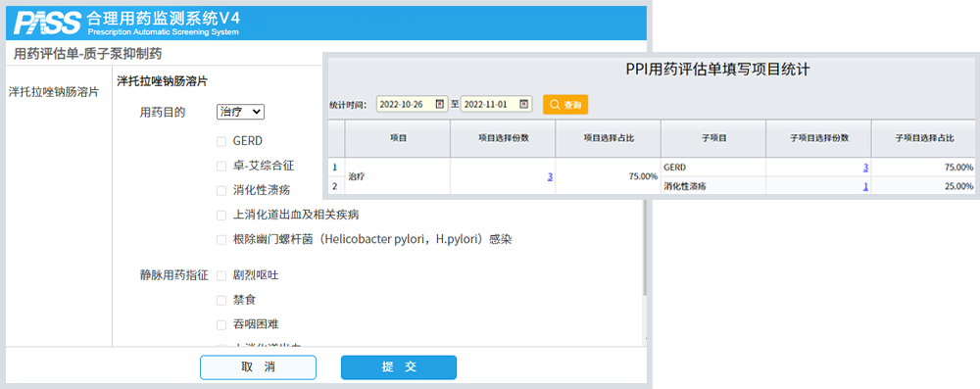Open the 消化性溃疡 sub-item count link
The image size is (980, 389).
[865, 186]
